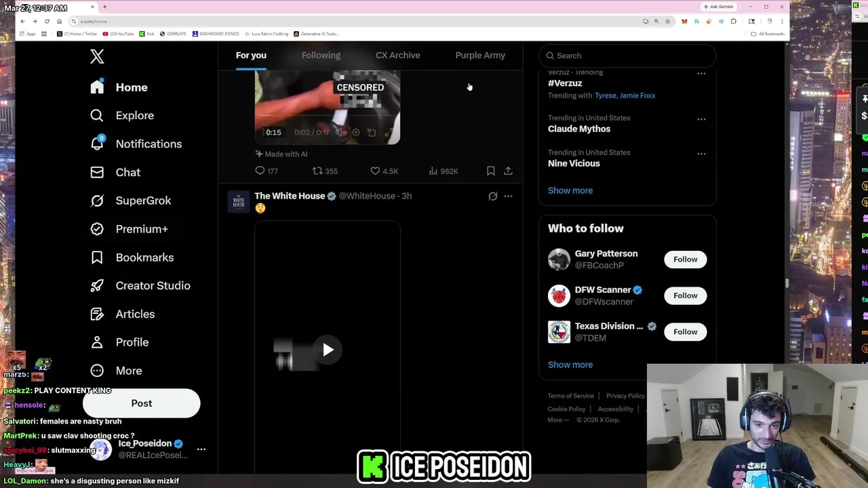This screenshot has height=488, width=868.
Task: Switch to the CX Archive tab
Action: (398, 55)
